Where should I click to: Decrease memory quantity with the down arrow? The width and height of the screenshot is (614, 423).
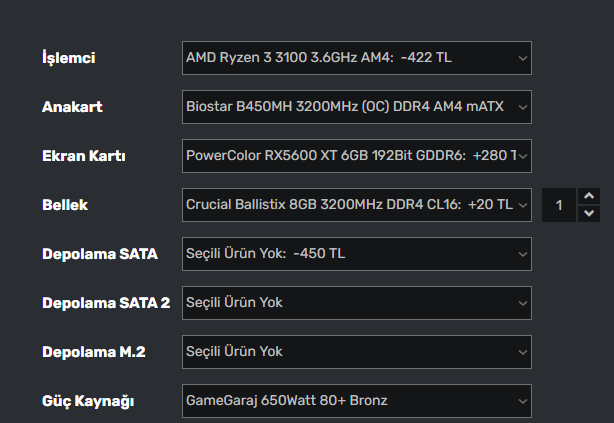click(589, 213)
